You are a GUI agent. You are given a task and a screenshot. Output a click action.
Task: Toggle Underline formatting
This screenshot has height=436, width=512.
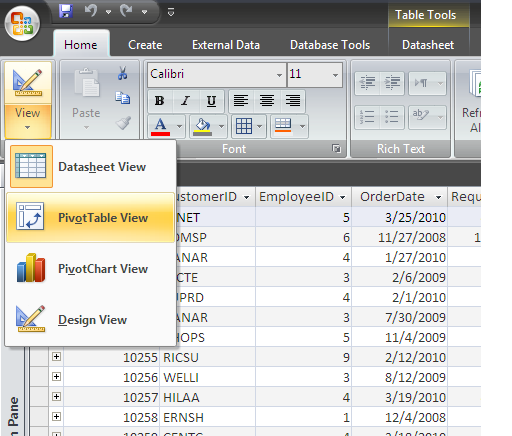tap(211, 101)
